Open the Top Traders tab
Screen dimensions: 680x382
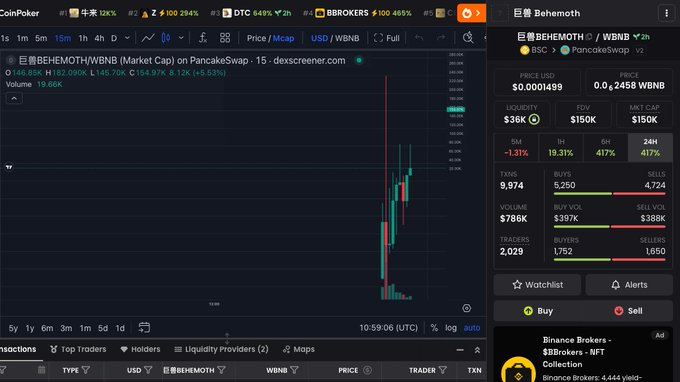coord(78,349)
